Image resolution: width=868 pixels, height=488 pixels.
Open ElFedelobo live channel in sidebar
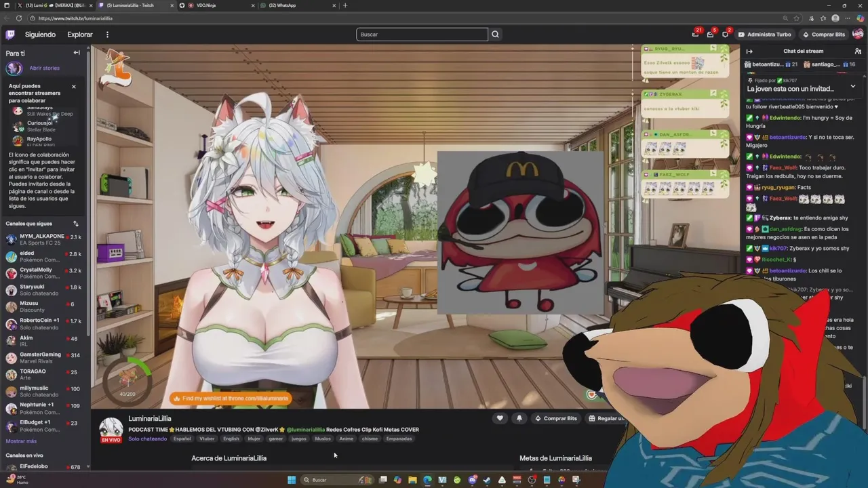click(43, 467)
